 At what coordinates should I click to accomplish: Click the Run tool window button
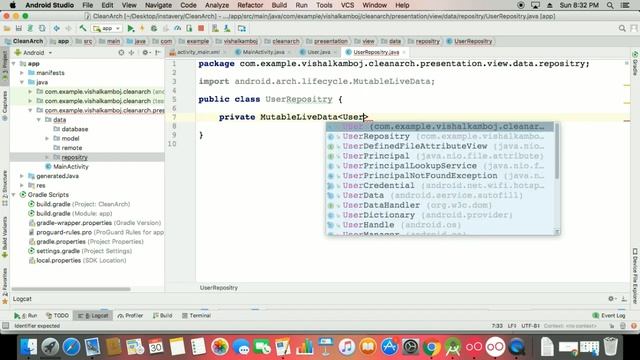26,316
